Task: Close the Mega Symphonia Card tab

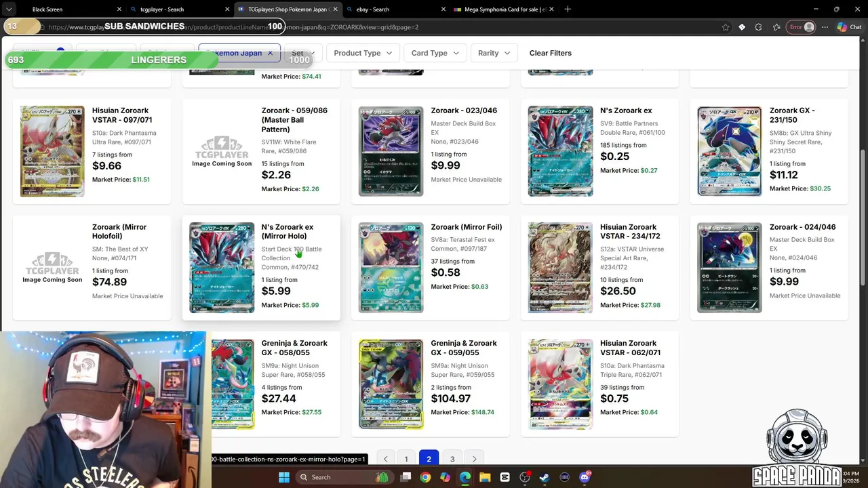Action: (x=551, y=9)
